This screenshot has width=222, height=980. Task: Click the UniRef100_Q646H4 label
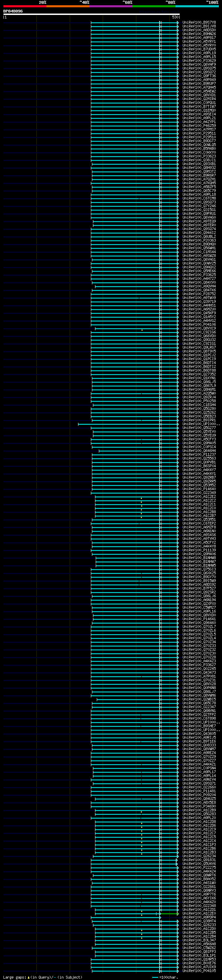199,451
